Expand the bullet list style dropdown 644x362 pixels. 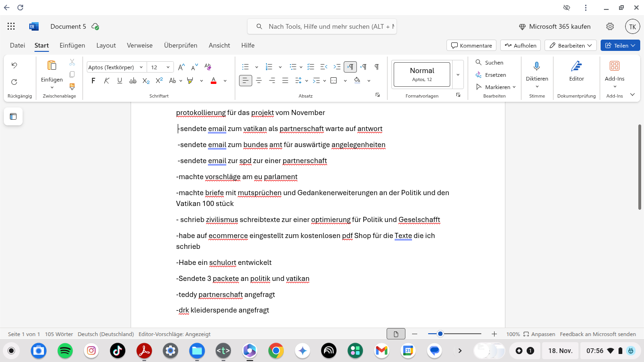coord(256,67)
